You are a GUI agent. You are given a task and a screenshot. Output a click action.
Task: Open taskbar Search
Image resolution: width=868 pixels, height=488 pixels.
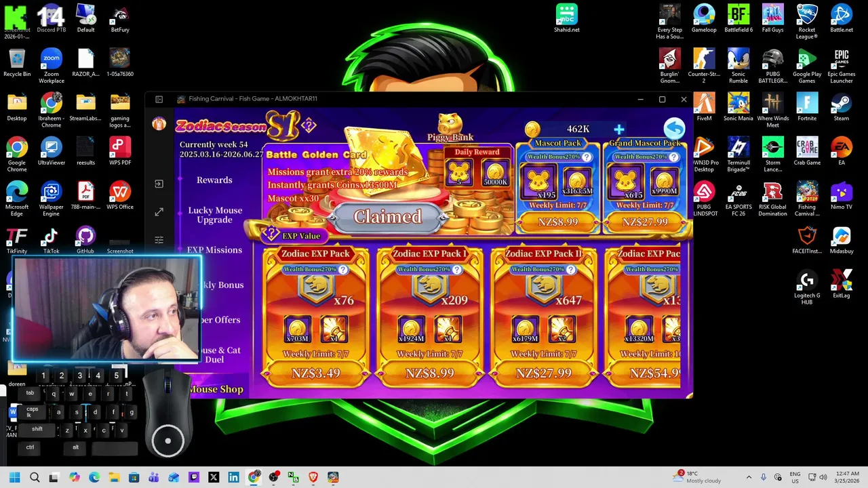(35, 477)
